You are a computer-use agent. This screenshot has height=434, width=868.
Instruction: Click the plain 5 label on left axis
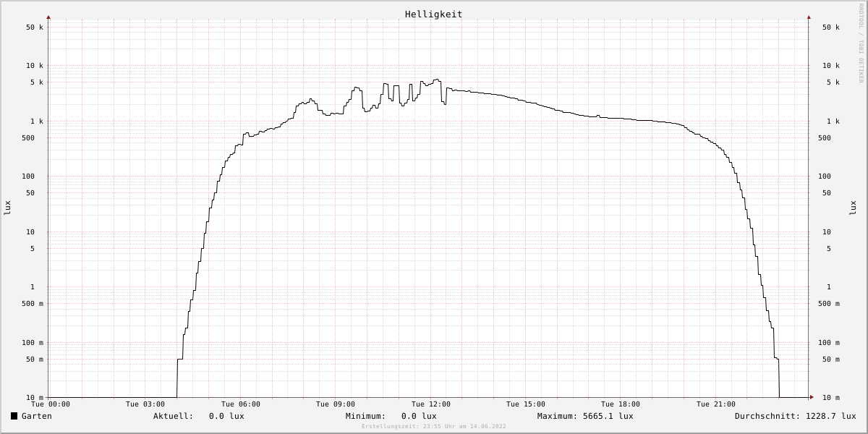tap(33, 249)
